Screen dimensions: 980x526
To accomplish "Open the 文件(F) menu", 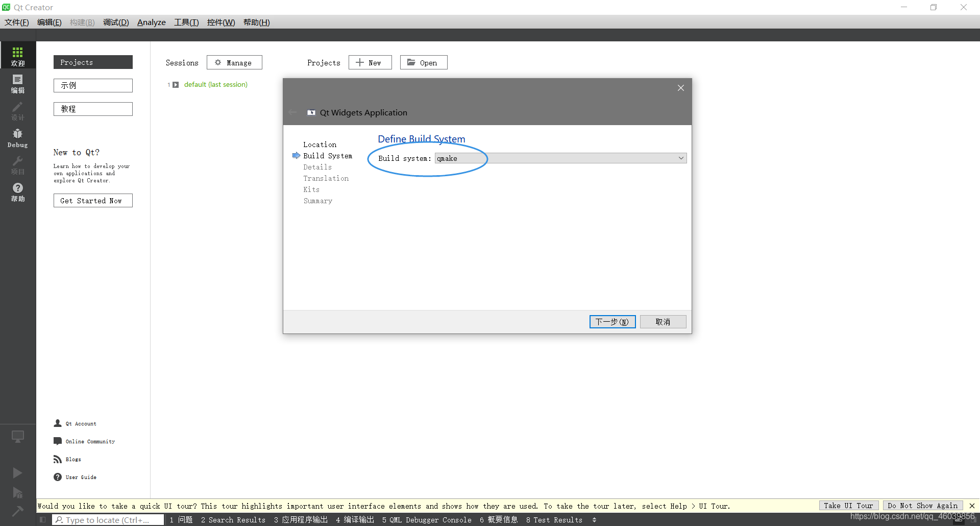I will coord(17,22).
